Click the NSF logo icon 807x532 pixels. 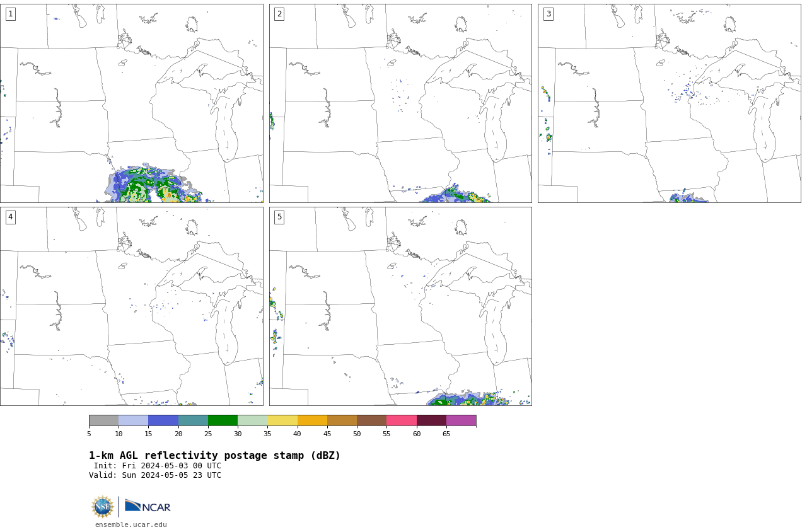[x=103, y=507]
